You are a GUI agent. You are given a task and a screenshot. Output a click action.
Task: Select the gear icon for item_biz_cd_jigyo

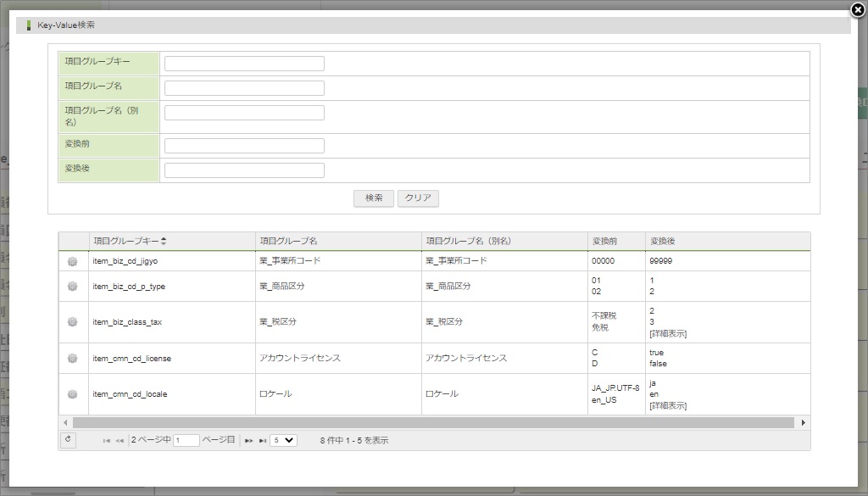pos(73,261)
